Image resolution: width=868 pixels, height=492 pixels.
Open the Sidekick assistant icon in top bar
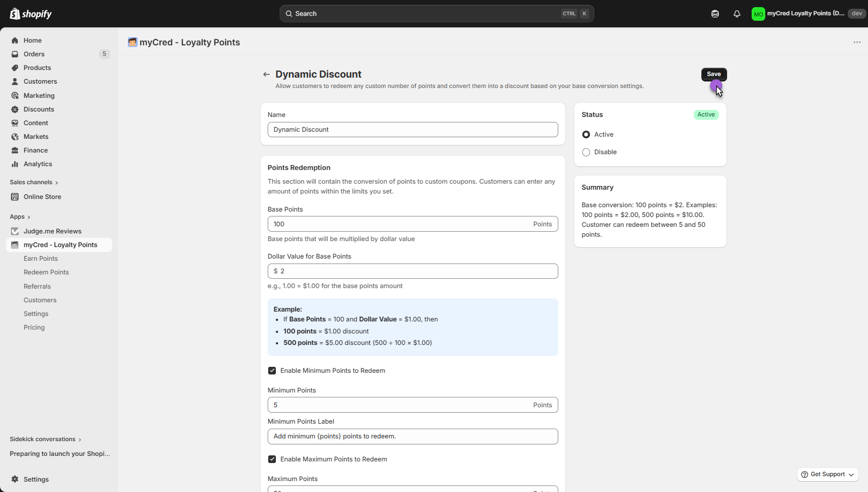click(715, 14)
